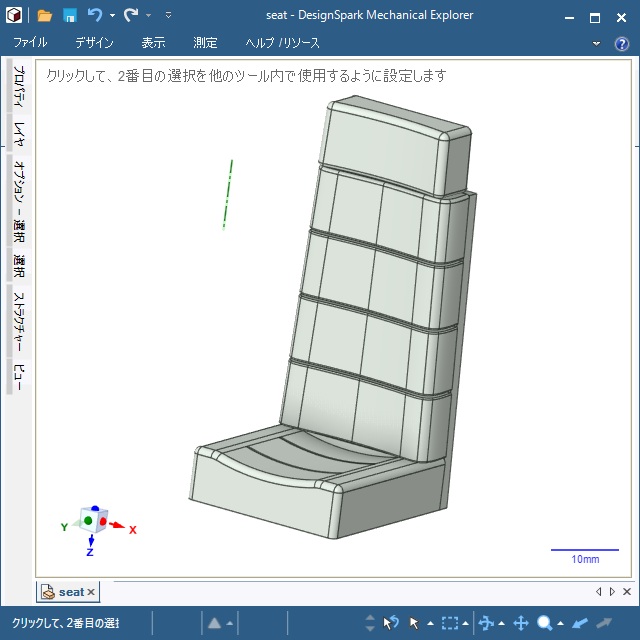Go to previous view with left arrow
The height and width of the screenshot is (640, 640).
(x=580, y=623)
